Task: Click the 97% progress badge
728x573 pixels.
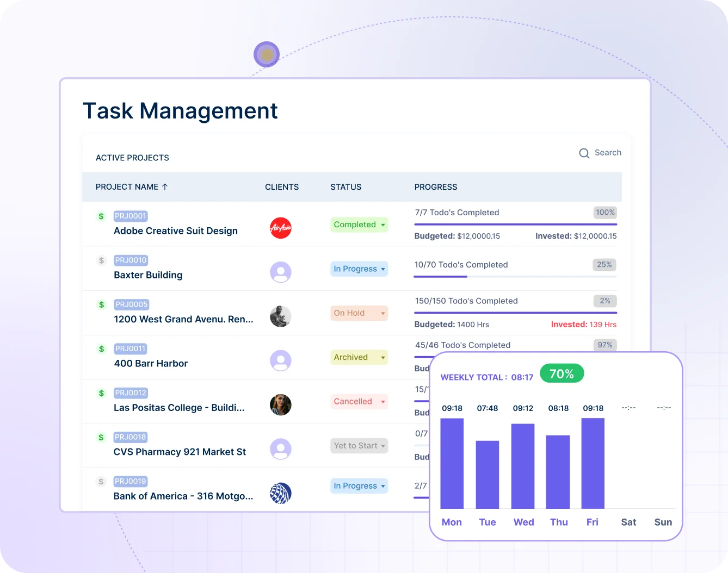Action: coord(605,345)
